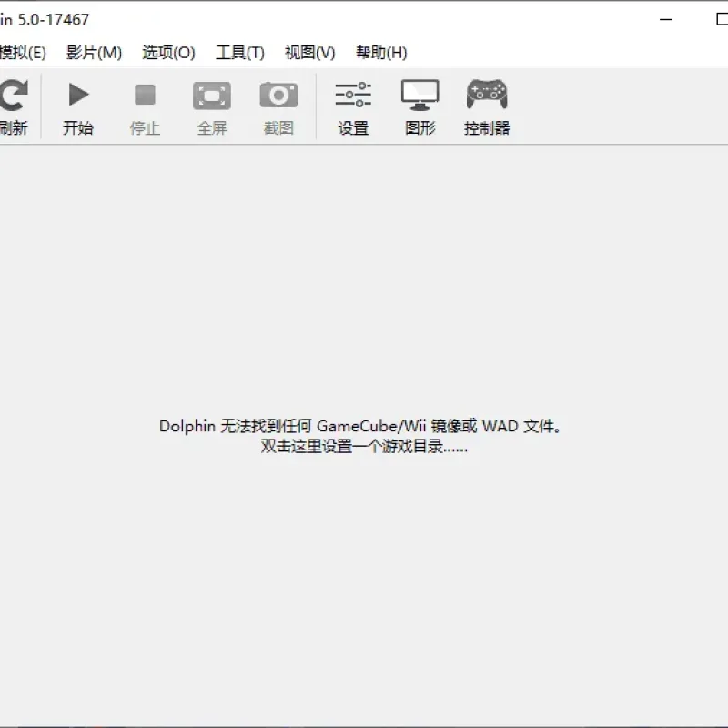Click the Stop (停止) toolbar icon

pos(145,95)
